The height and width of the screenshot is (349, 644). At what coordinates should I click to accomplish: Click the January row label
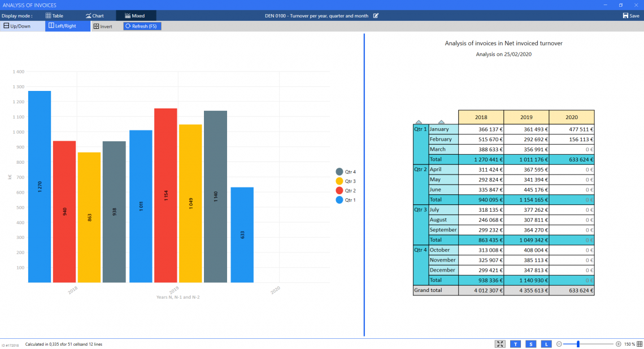coord(443,129)
